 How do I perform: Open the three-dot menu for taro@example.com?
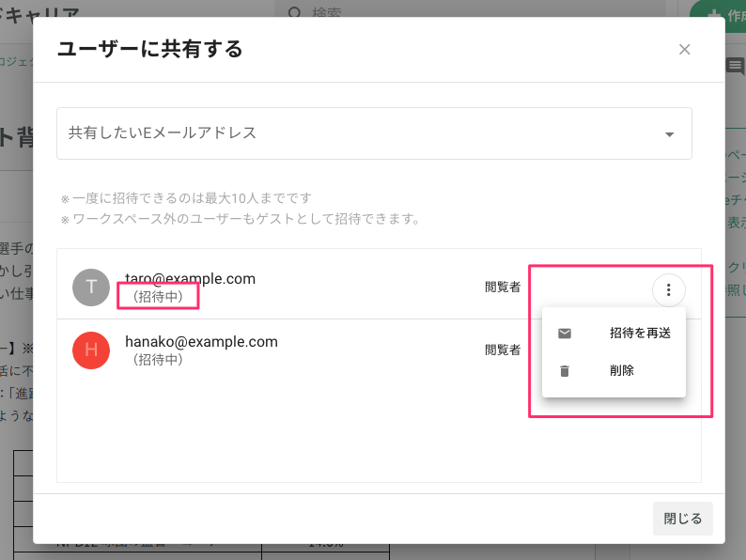(668, 289)
